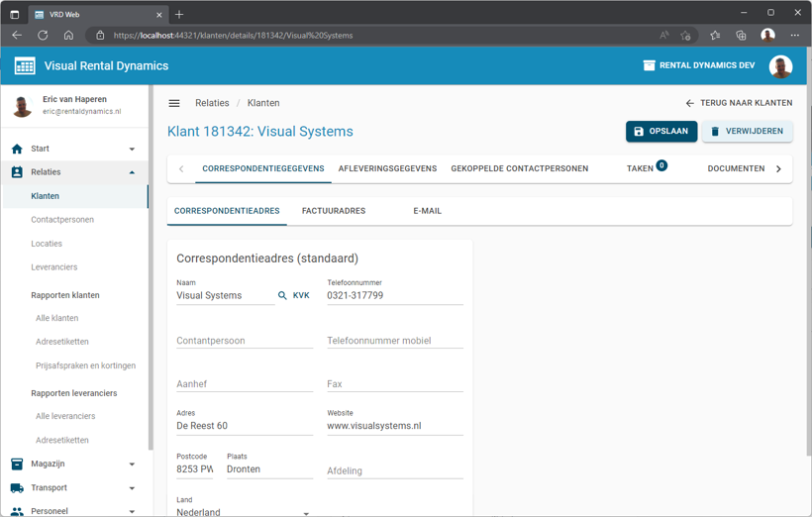This screenshot has width=812, height=517.
Task: Open the user avatar in the blue header
Action: [780, 66]
